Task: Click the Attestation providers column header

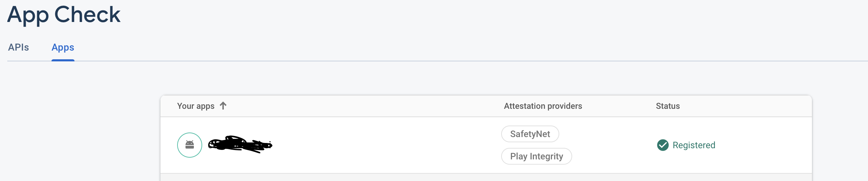Action: click(x=543, y=106)
